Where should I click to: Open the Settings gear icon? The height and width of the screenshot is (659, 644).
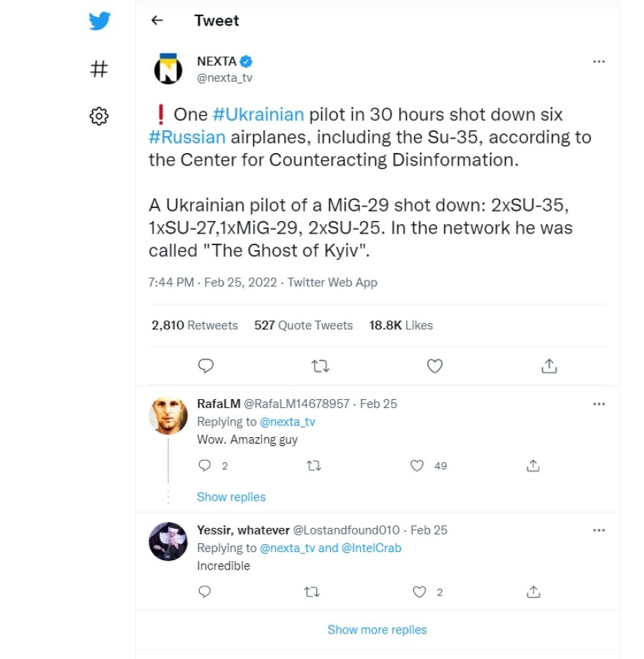coord(99,116)
